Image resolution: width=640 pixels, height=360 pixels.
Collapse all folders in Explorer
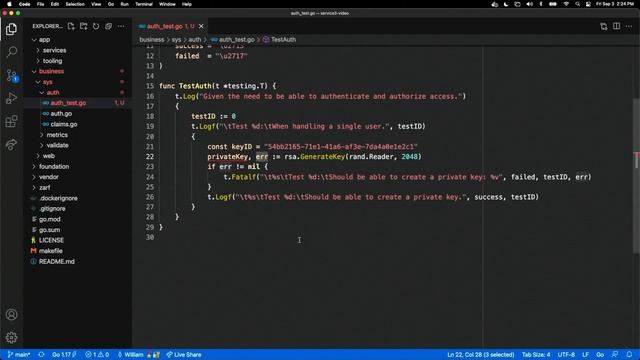click(x=108, y=26)
